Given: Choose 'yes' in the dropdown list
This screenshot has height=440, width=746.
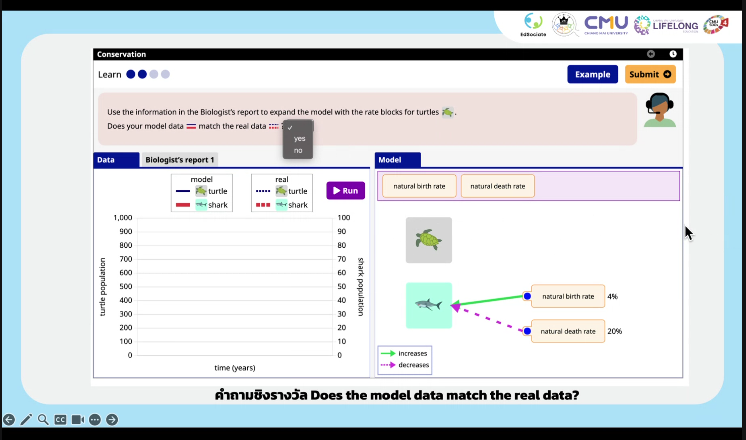Looking at the screenshot, I should pyautogui.click(x=300, y=139).
